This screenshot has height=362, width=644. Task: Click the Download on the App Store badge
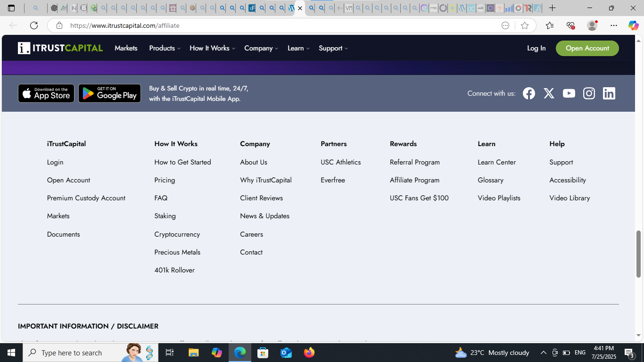click(x=46, y=93)
